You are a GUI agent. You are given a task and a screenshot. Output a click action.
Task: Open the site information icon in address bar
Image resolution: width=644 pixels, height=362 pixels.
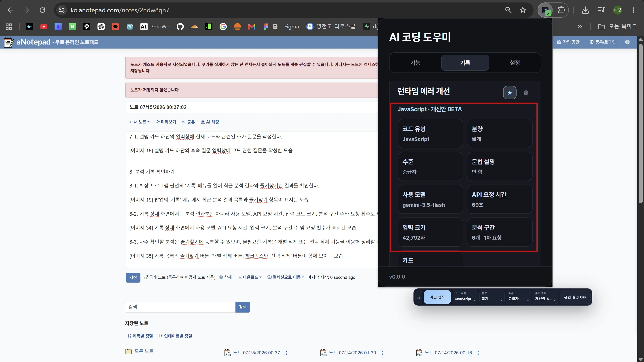coord(62,10)
